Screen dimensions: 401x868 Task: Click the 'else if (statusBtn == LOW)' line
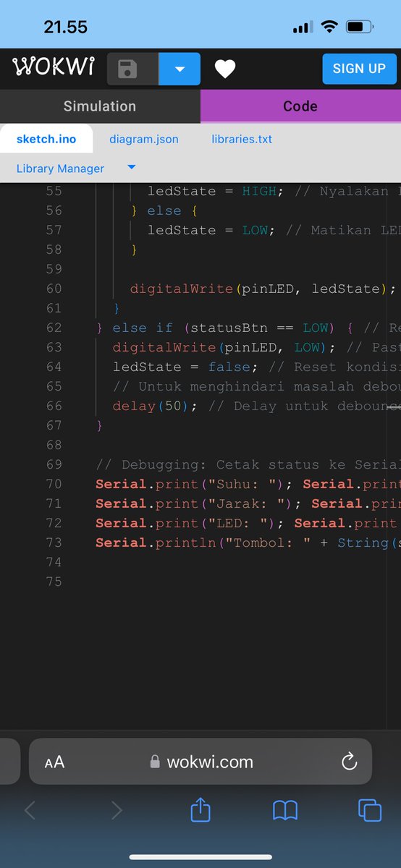point(248,328)
